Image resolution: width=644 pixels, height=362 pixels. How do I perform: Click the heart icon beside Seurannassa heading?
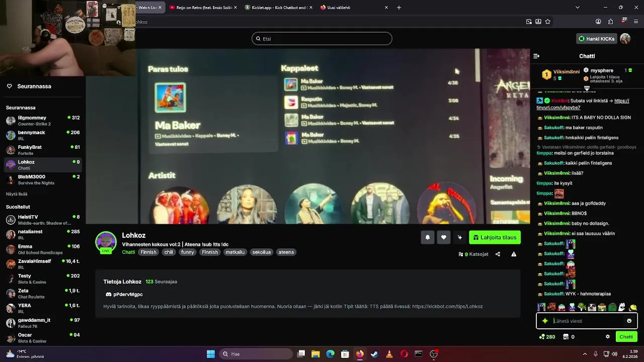coord(9,86)
